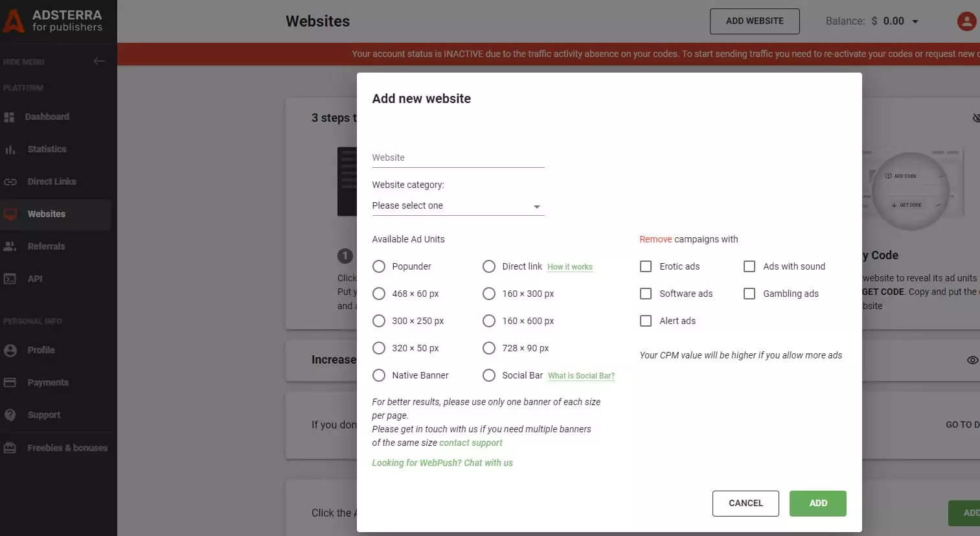Click the Dashboard grid icon
Image resolution: width=980 pixels, height=536 pixels.
(9, 117)
